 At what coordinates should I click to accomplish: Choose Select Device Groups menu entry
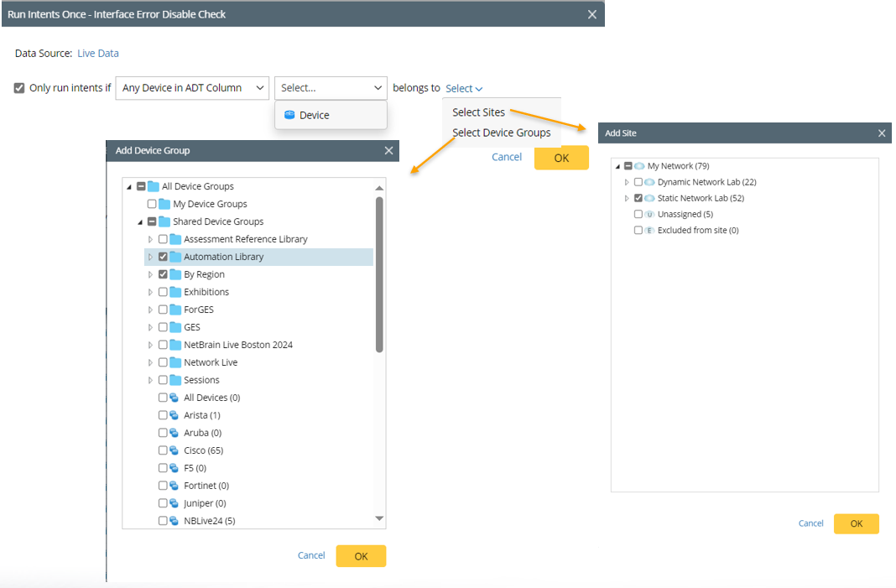click(x=501, y=133)
